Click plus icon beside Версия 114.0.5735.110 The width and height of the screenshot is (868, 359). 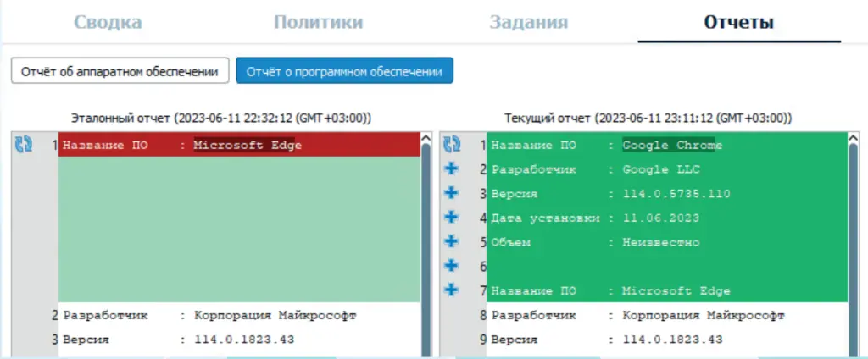[x=453, y=192]
